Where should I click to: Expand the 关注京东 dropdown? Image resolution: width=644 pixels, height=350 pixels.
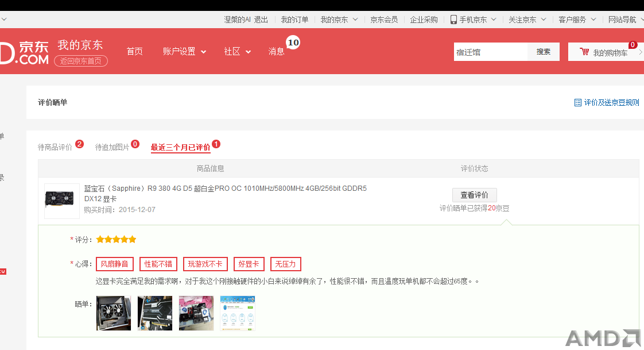click(544, 20)
